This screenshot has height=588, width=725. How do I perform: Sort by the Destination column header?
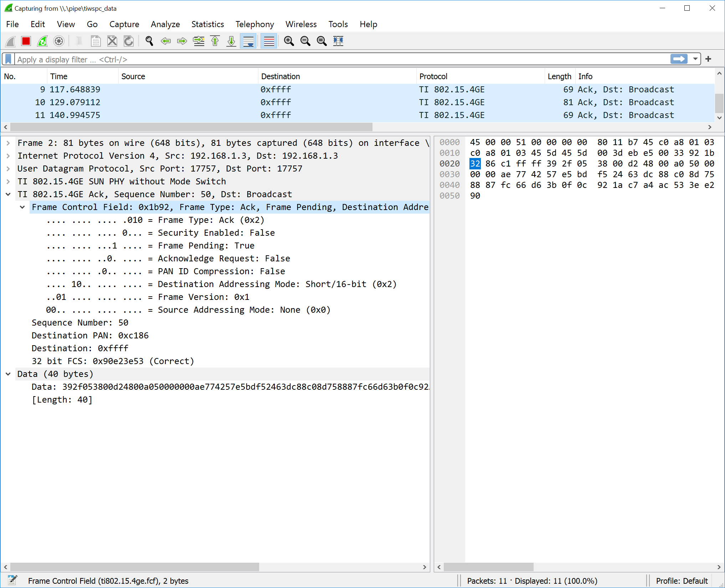(337, 76)
